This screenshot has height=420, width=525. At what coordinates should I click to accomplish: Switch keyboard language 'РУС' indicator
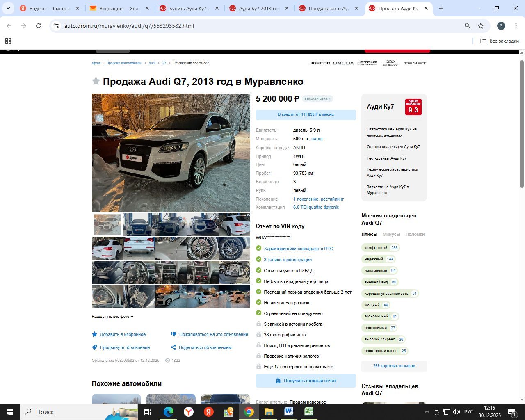(469, 412)
